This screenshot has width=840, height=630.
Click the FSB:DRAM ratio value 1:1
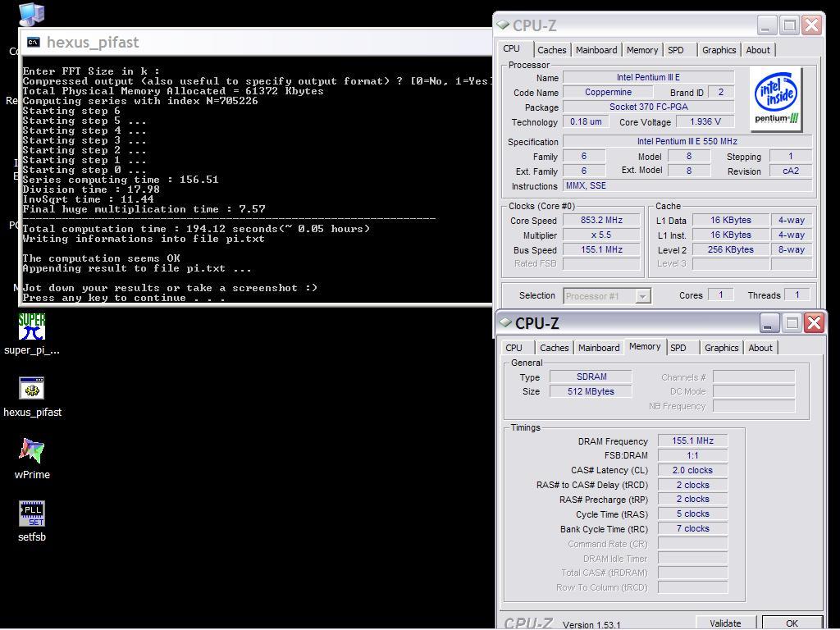tap(692, 455)
